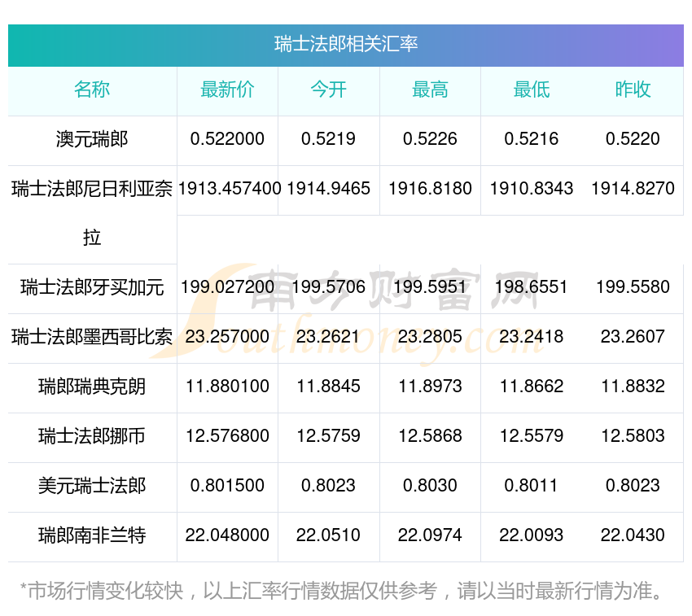Click the value 198.6551
Screen dimensions: 692x616
(532, 287)
